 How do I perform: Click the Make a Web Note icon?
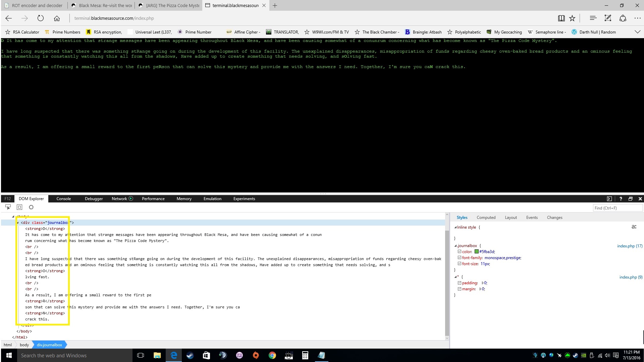click(x=608, y=18)
